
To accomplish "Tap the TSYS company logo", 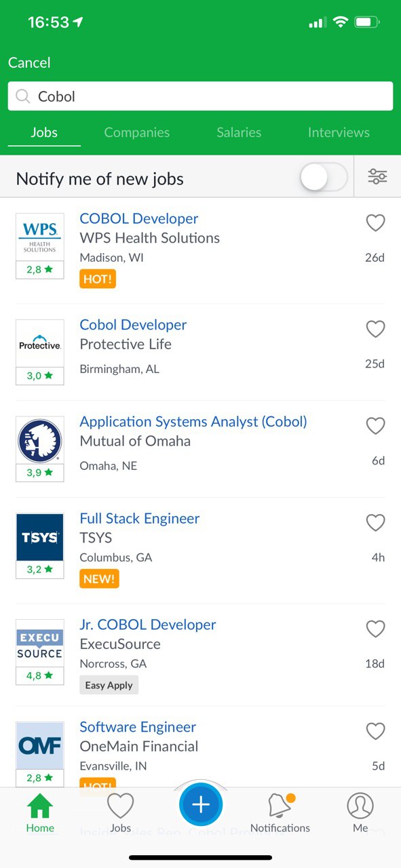I will click(39, 537).
